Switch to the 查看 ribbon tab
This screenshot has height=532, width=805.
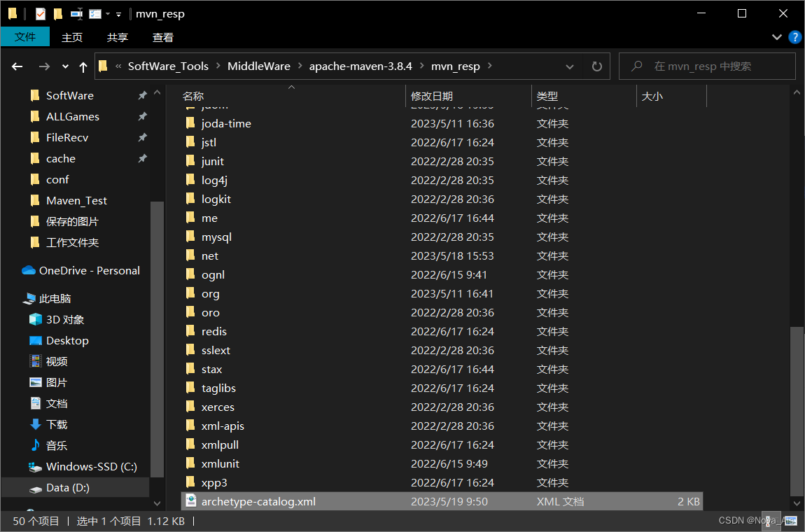coord(162,38)
